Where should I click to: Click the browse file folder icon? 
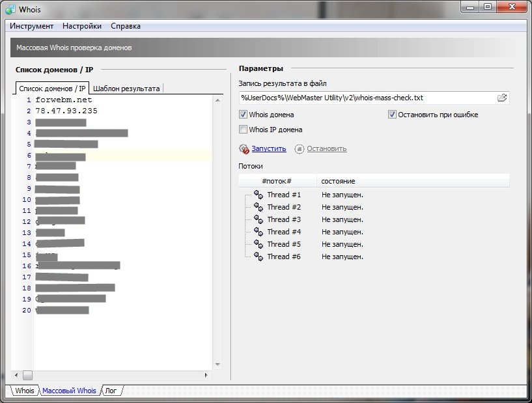pos(501,98)
